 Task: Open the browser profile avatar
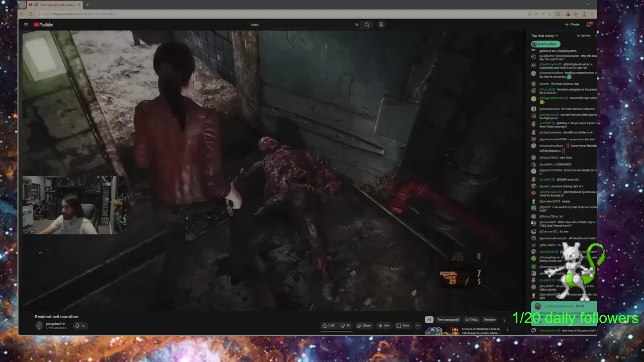coord(584,14)
